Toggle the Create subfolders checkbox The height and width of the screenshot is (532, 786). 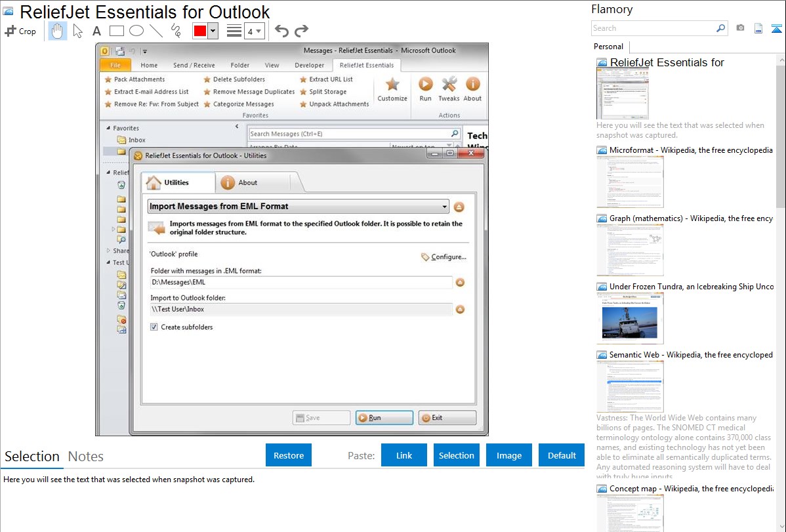click(x=154, y=327)
